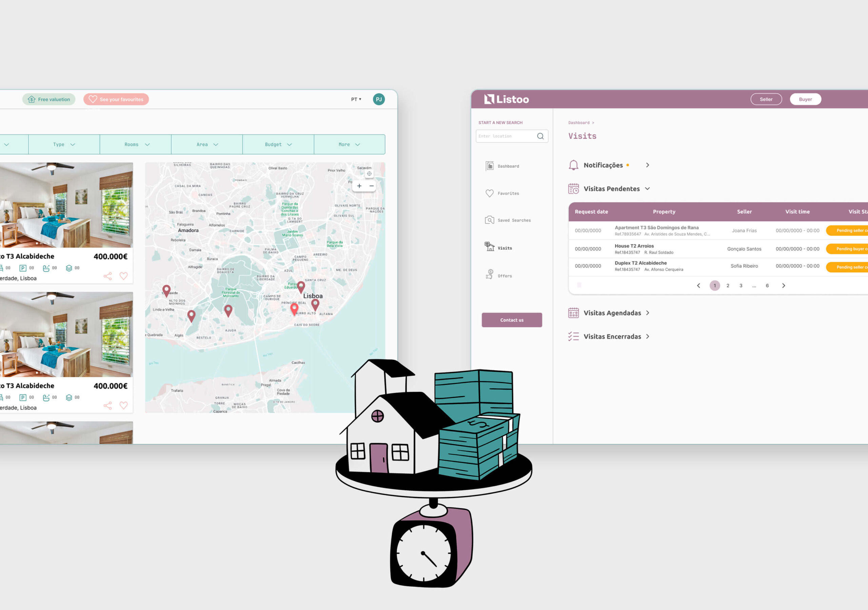The image size is (868, 610).
Task: Click the Notificações bell icon
Action: 573,165
